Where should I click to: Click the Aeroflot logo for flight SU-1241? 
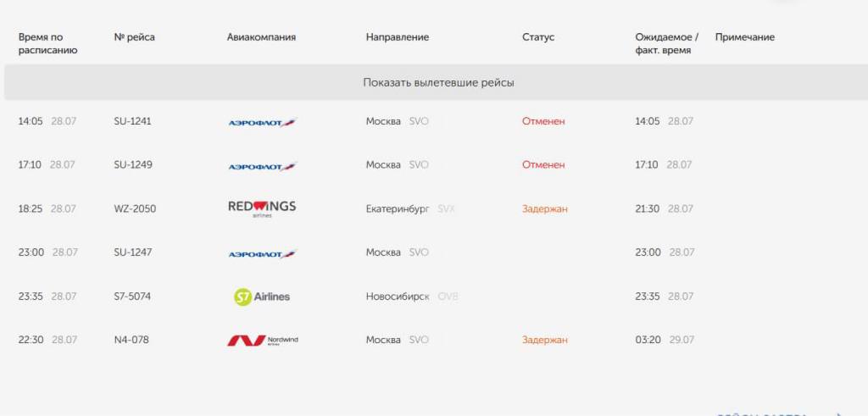point(263,122)
